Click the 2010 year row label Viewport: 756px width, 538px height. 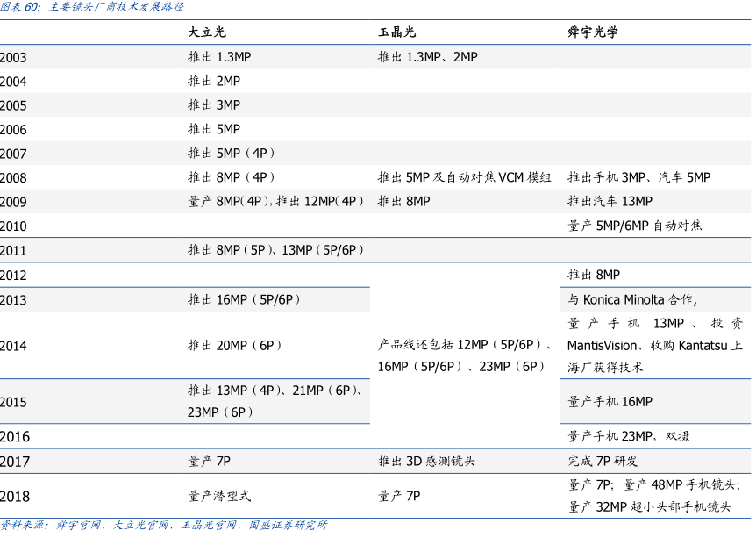(13, 226)
